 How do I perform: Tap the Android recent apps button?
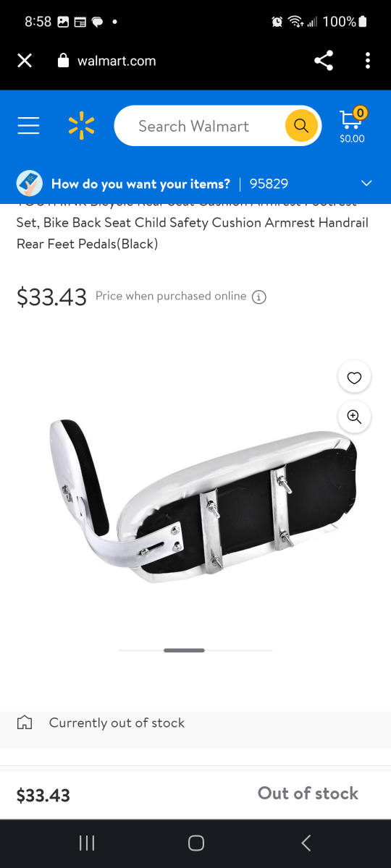coord(87,843)
